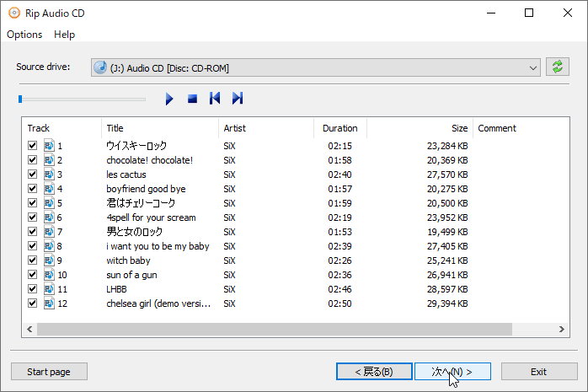
Task: Click the 次へ(N) next button
Action: (452, 372)
